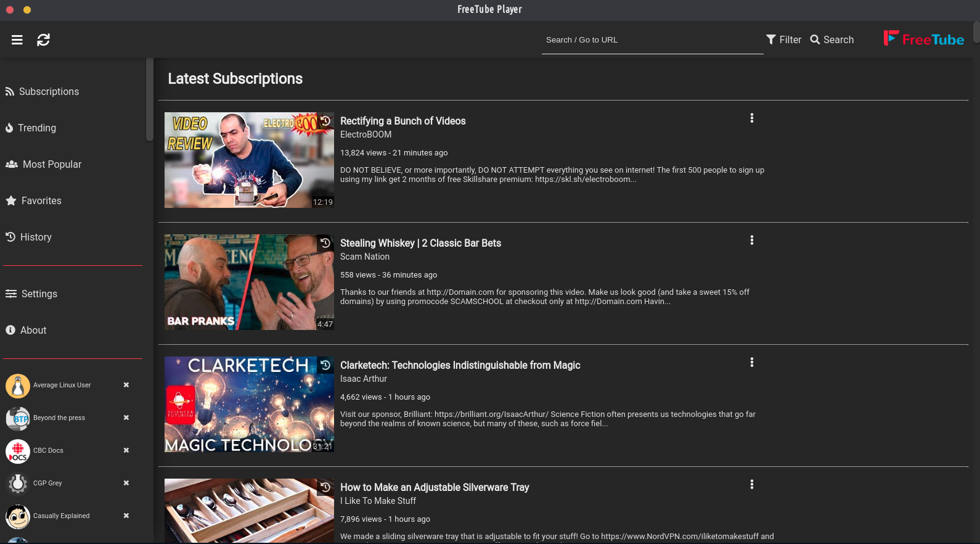Open the hamburger sidebar menu
The image size is (980, 544).
click(17, 40)
